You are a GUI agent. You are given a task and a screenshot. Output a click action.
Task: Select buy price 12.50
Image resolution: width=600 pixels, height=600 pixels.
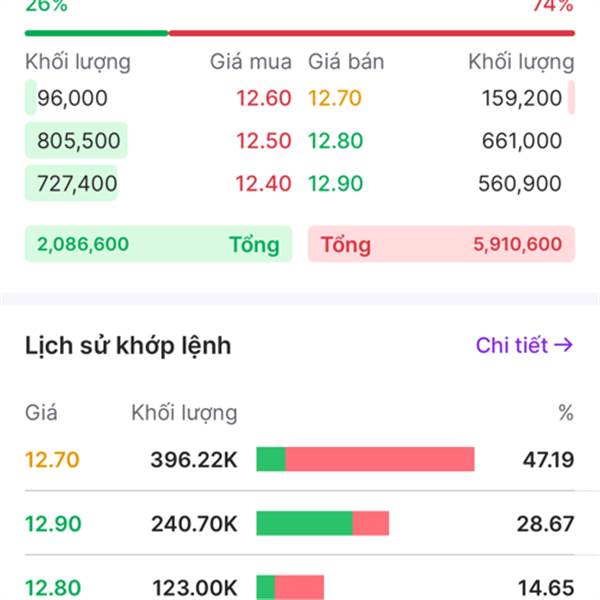coord(264,141)
